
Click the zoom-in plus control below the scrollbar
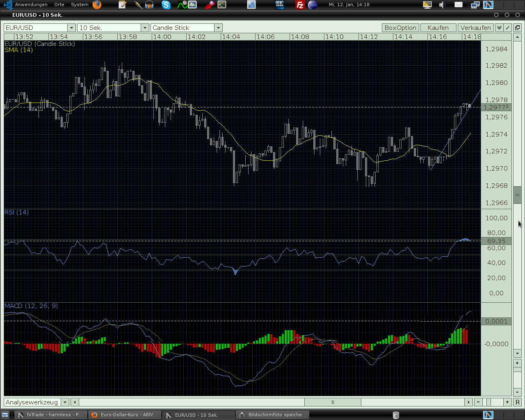pos(517,363)
